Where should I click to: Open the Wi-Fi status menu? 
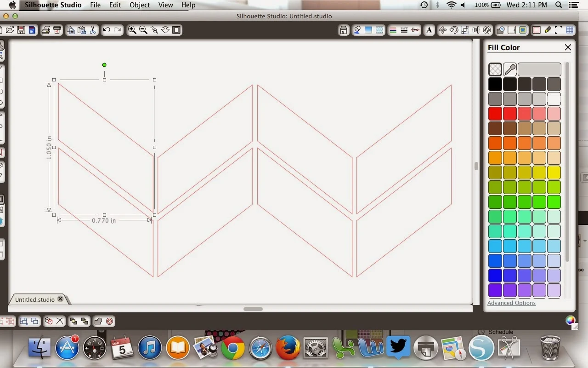coord(451,5)
